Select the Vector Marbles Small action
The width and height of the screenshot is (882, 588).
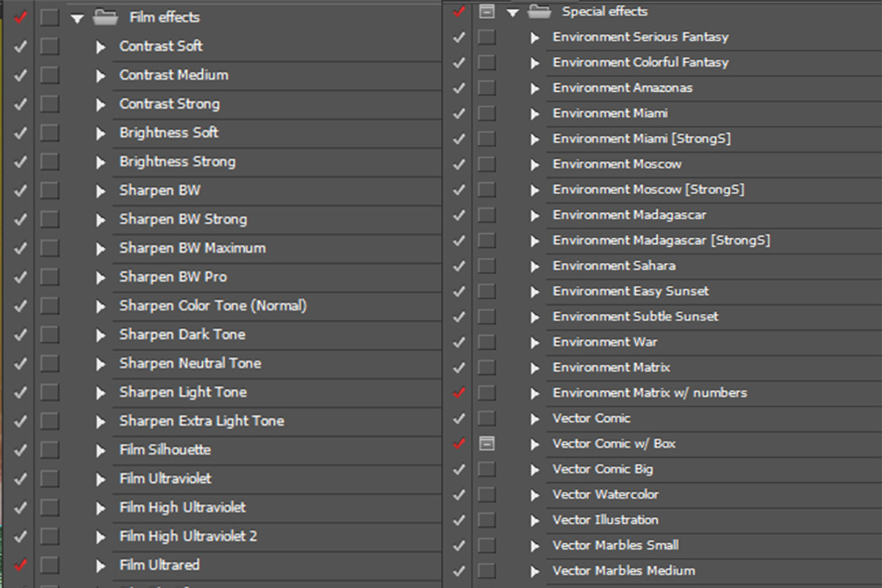coord(616,545)
